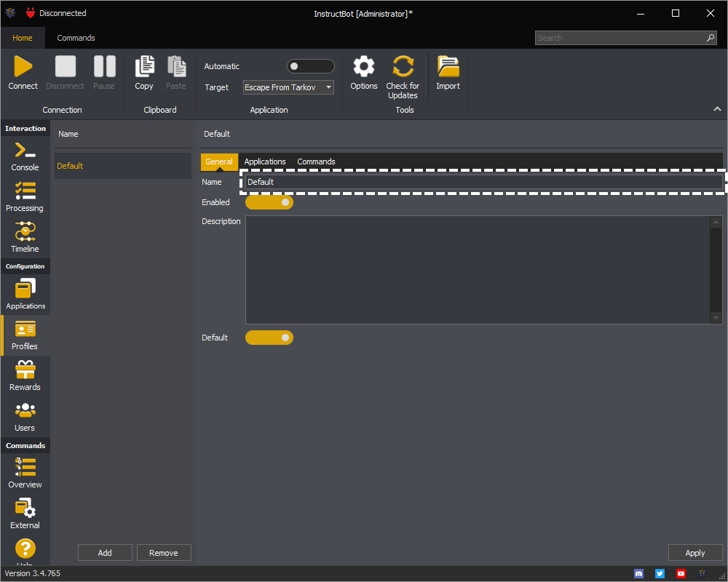Click the Remove profile button

[163, 553]
